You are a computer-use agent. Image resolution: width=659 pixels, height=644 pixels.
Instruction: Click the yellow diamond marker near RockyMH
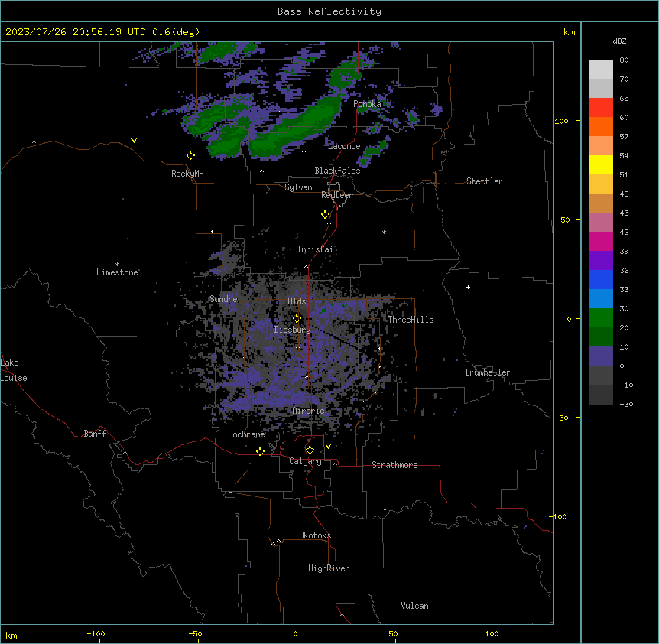[x=191, y=156]
